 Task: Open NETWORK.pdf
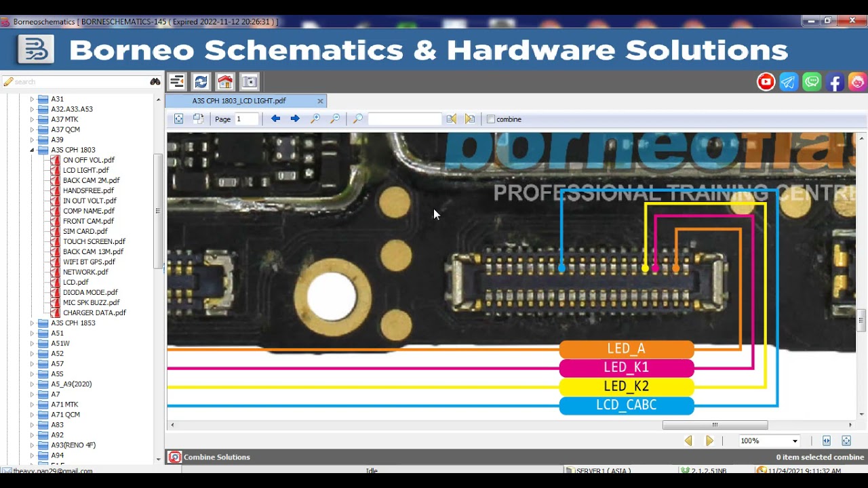85,272
